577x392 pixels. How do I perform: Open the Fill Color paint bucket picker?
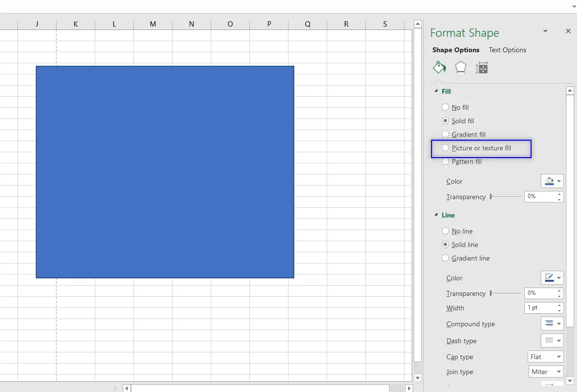[552, 181]
